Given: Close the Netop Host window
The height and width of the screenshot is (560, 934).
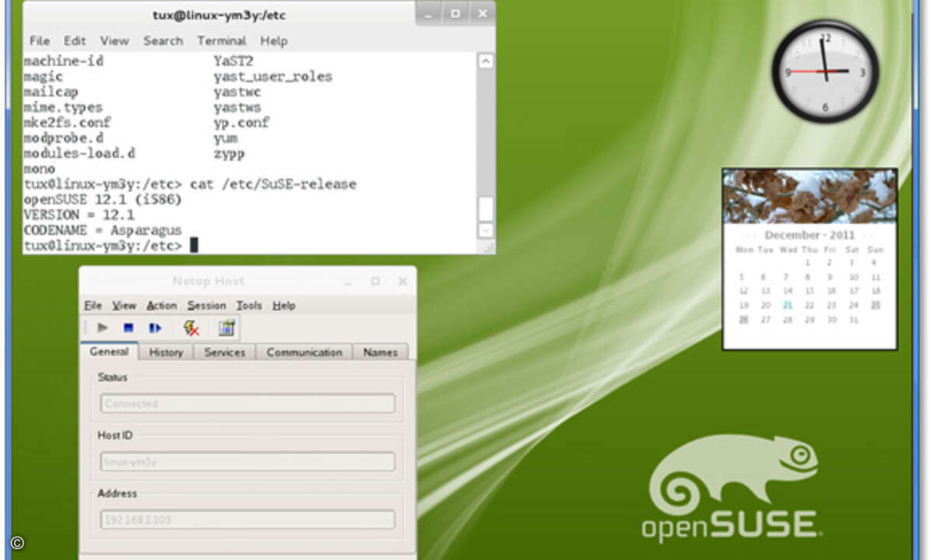Looking at the screenshot, I should coord(402,281).
